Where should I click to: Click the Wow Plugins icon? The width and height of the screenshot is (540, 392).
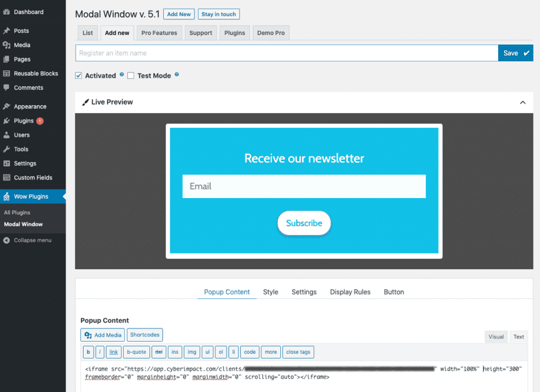pyautogui.click(x=6, y=197)
